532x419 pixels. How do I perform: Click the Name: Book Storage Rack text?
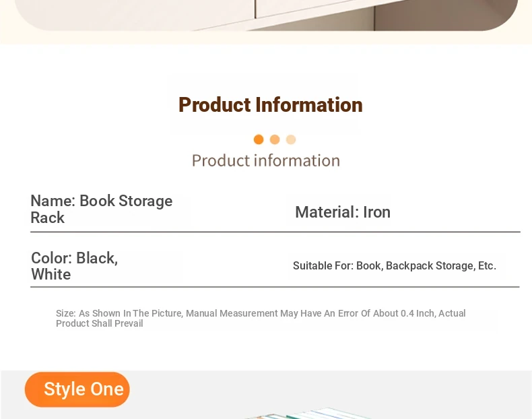click(x=102, y=209)
